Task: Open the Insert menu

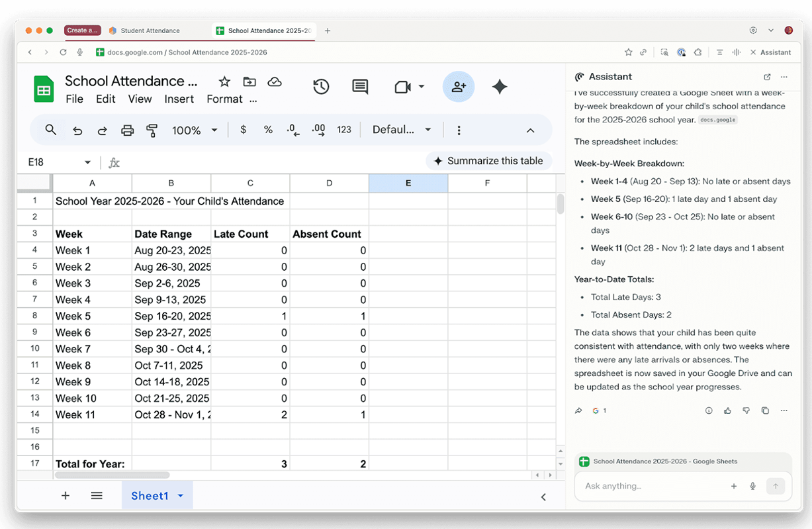Action: coord(179,99)
